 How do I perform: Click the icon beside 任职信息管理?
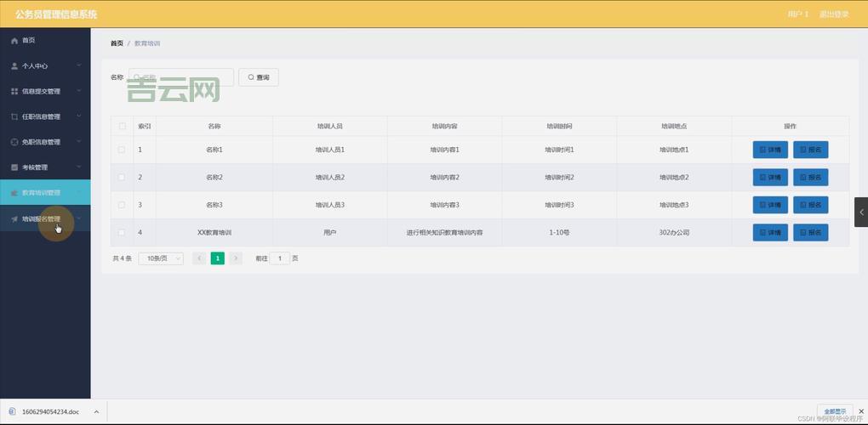coord(14,116)
